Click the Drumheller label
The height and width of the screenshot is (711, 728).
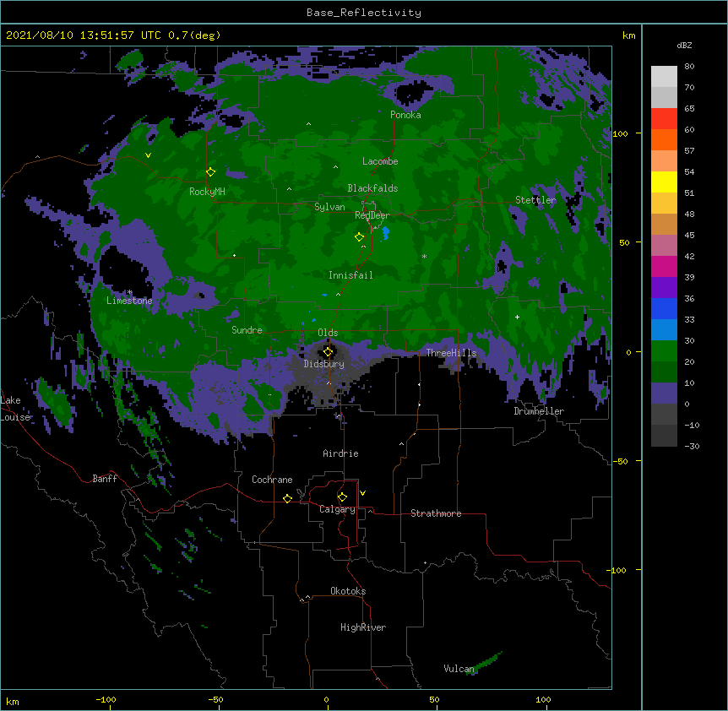539,411
